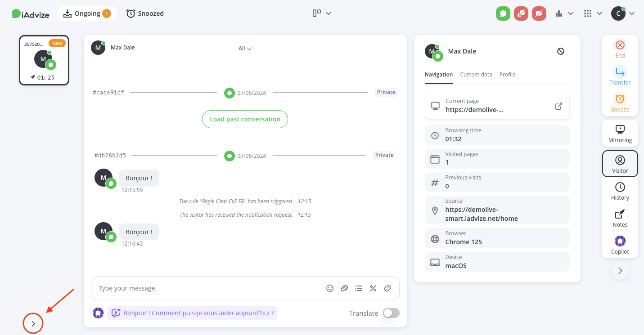644x335 pixels.
Task: Click the emoji smiley icon in message box
Action: (330, 288)
